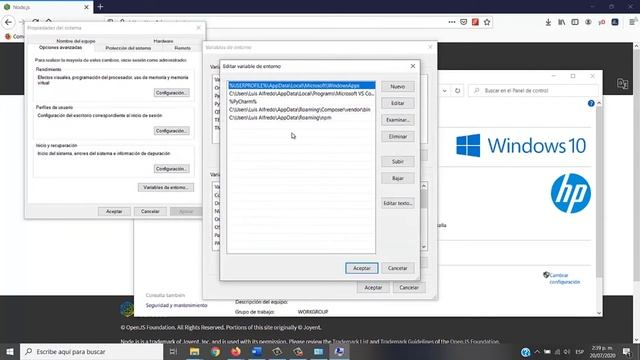The width and height of the screenshot is (640, 360).
Task: Open Firefox from the taskbar
Action: 236,351
